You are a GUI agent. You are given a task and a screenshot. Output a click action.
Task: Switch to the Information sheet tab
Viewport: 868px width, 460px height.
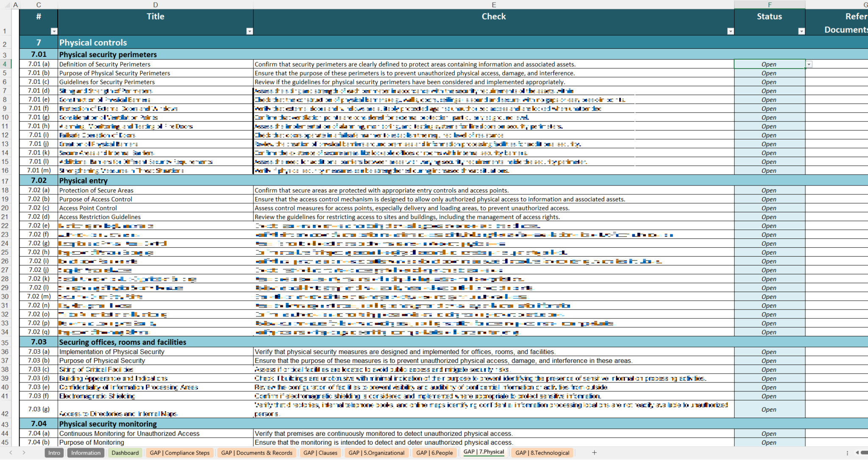(86, 452)
